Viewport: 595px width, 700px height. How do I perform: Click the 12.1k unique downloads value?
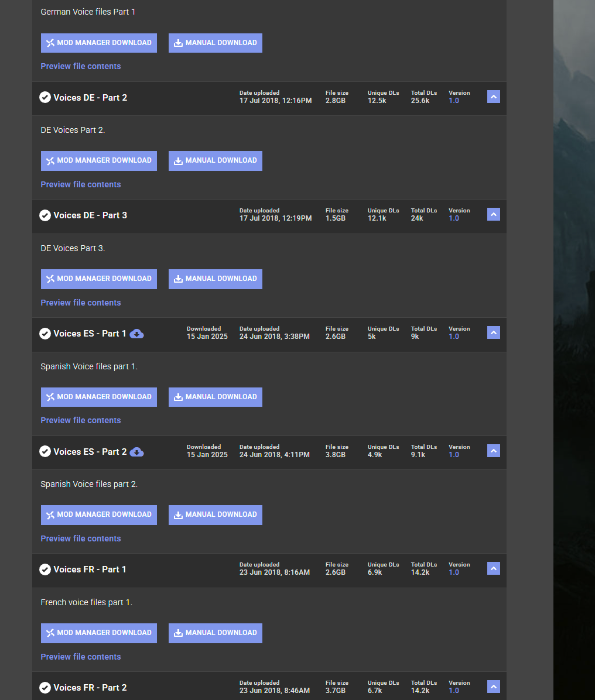(x=377, y=218)
